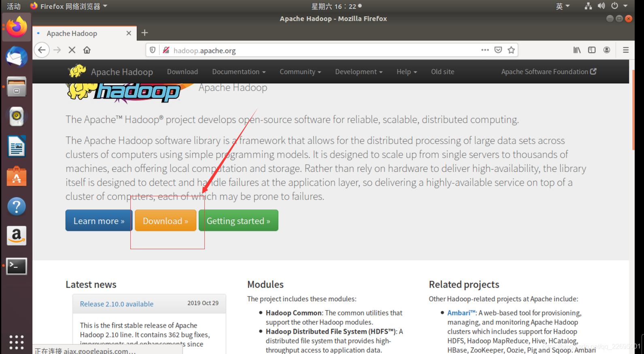Open Release 2.10.0 available news link

117,304
